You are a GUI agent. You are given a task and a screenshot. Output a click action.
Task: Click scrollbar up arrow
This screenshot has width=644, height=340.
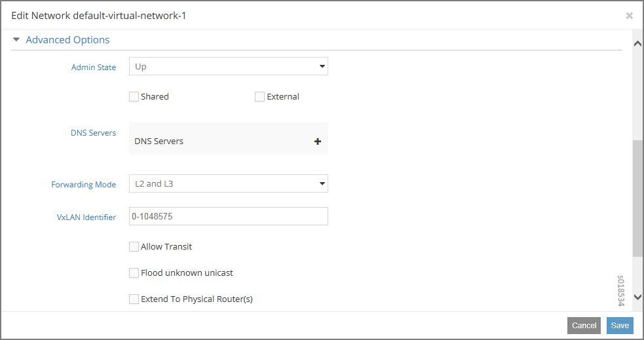(637, 43)
